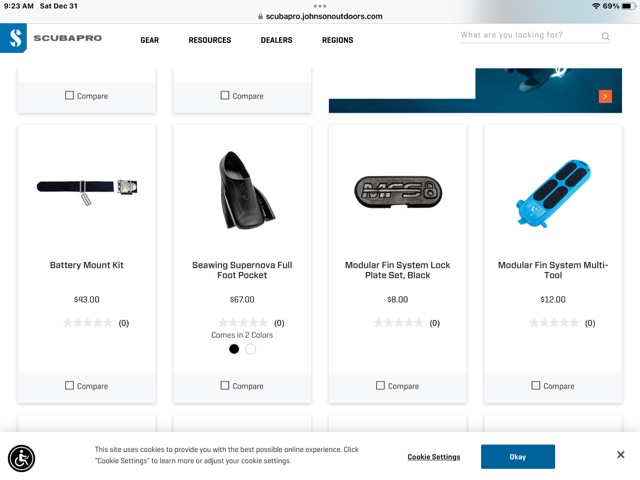
Task: Click the Scubapro logo icon
Action: click(x=14, y=40)
